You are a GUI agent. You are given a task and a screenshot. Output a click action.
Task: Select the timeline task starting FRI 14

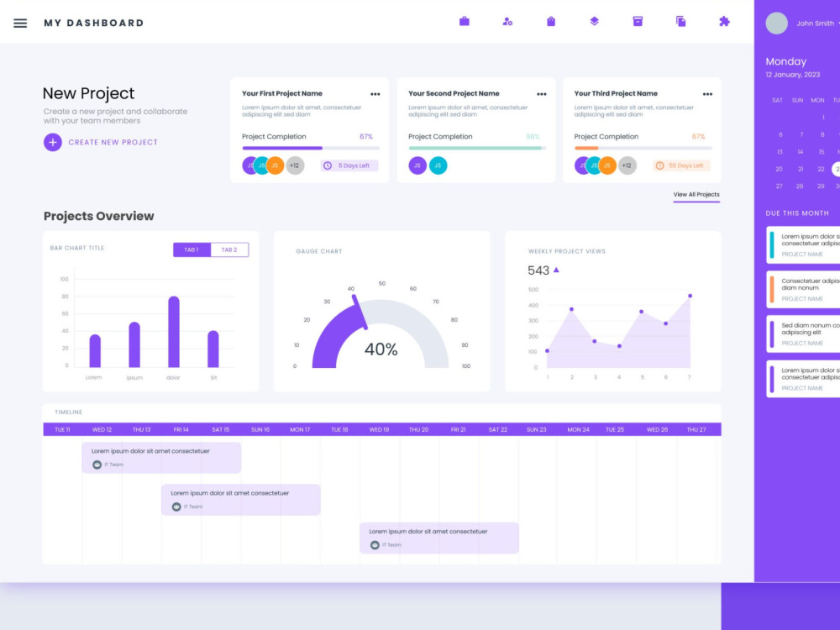pyautogui.click(x=240, y=500)
